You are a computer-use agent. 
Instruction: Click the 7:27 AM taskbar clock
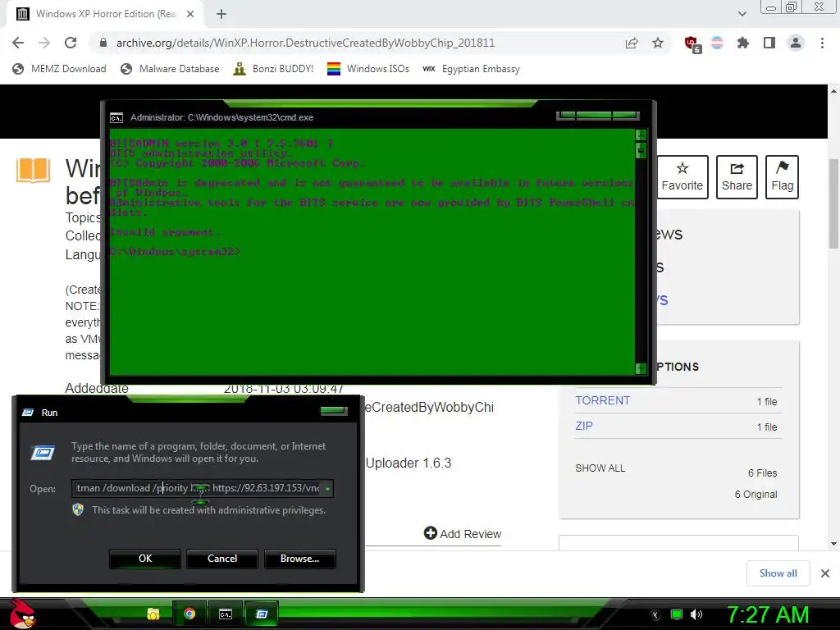tap(768, 615)
